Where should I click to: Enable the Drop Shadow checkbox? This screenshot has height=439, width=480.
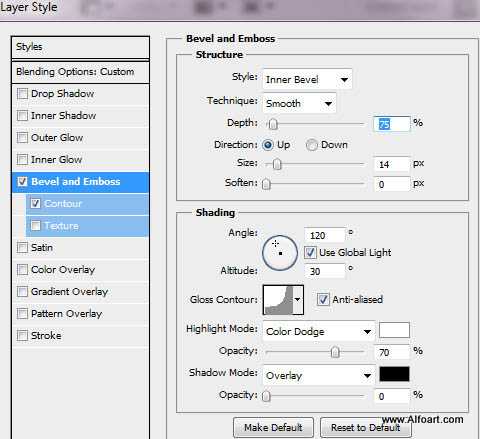click(22, 94)
